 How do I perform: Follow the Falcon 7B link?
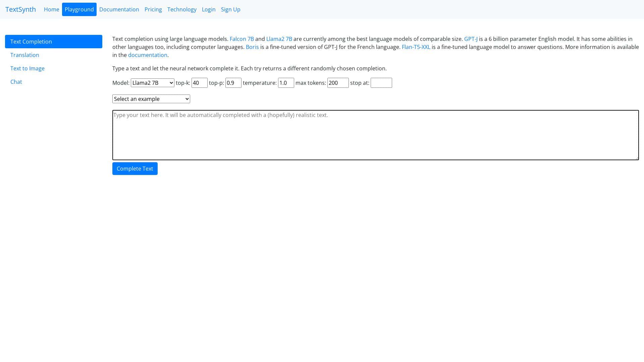point(241,39)
